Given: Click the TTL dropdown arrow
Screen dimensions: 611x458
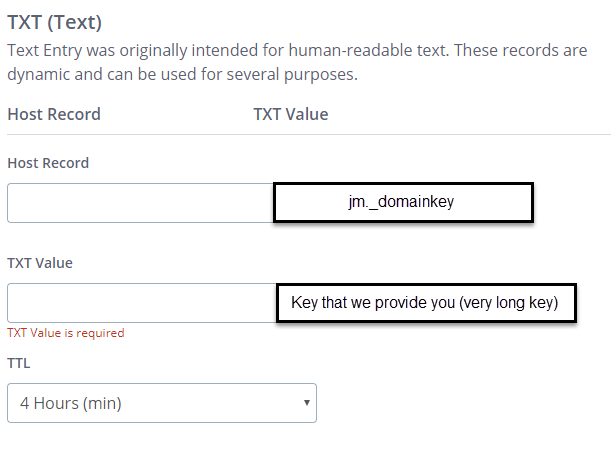Looking at the screenshot, I should coord(305,403).
